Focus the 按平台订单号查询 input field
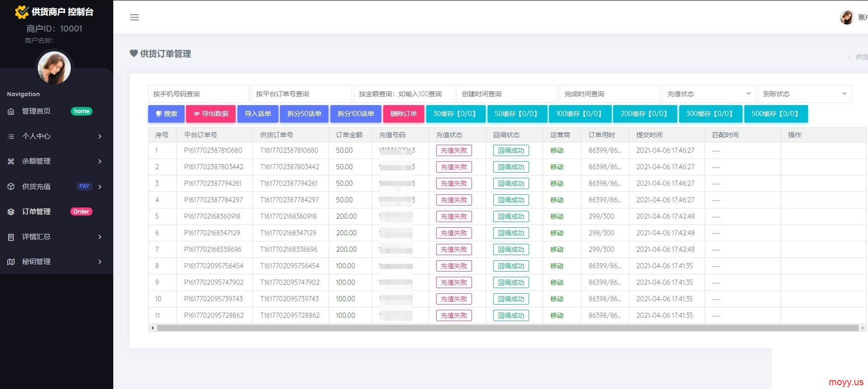The height and width of the screenshot is (389, 868). click(x=301, y=94)
